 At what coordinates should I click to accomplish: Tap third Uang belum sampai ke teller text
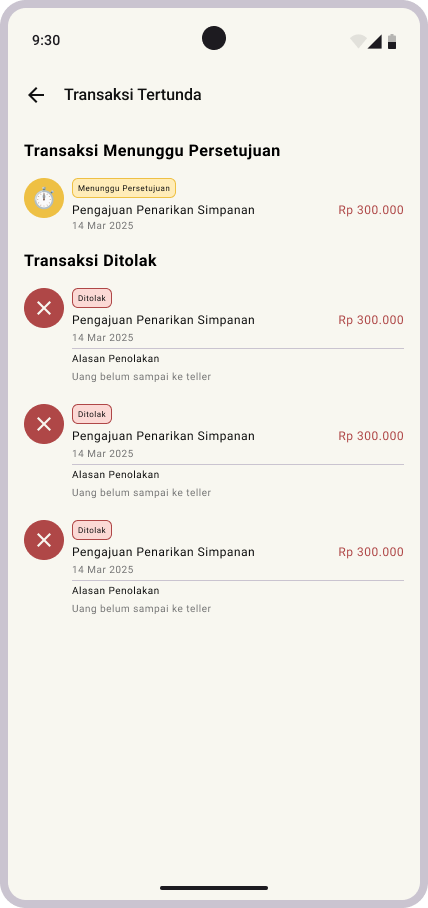pyautogui.click(x=141, y=609)
